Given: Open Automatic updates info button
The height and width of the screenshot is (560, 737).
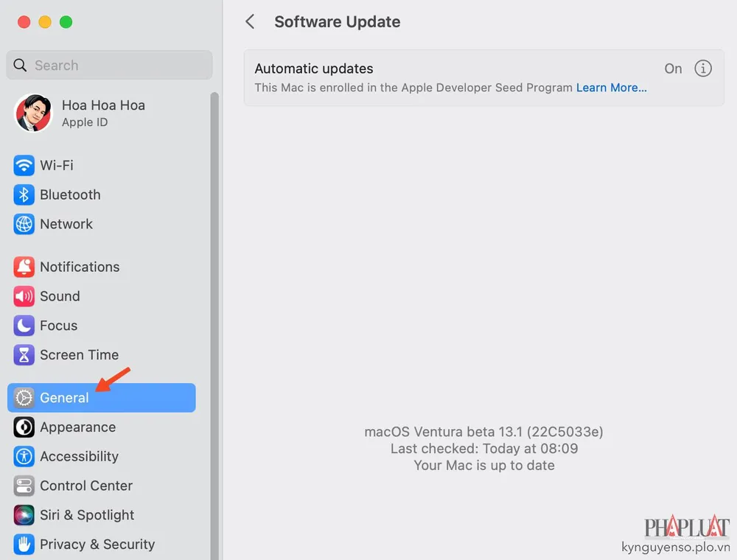Looking at the screenshot, I should tap(704, 69).
